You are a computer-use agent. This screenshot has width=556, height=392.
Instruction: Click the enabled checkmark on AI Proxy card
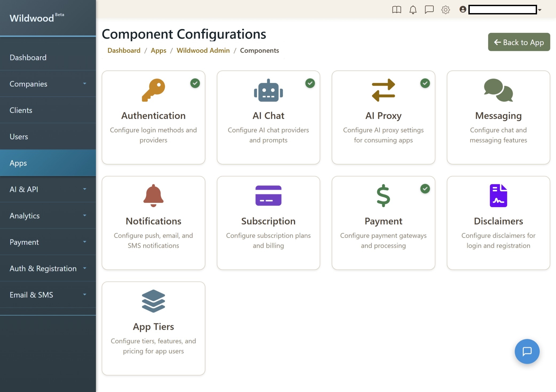point(425,83)
